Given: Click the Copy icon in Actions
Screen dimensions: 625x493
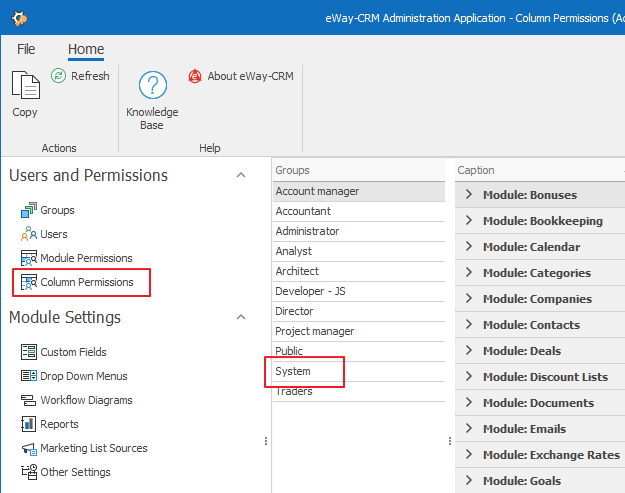Looking at the screenshot, I should pyautogui.click(x=26, y=85).
